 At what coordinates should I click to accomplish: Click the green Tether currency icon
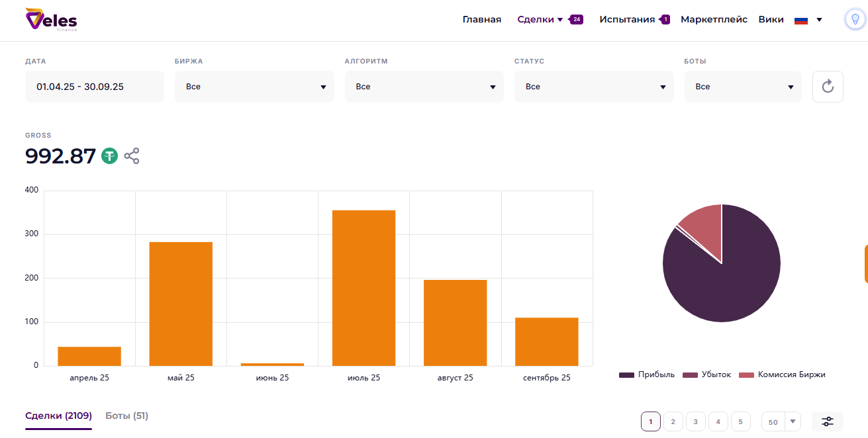pyautogui.click(x=109, y=156)
